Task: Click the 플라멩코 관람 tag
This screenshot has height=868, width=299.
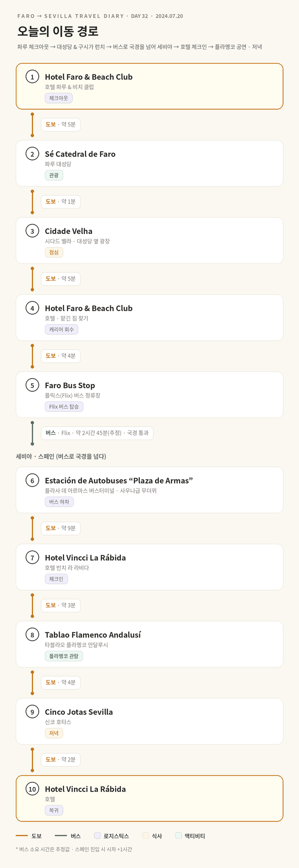Action: pos(64,656)
